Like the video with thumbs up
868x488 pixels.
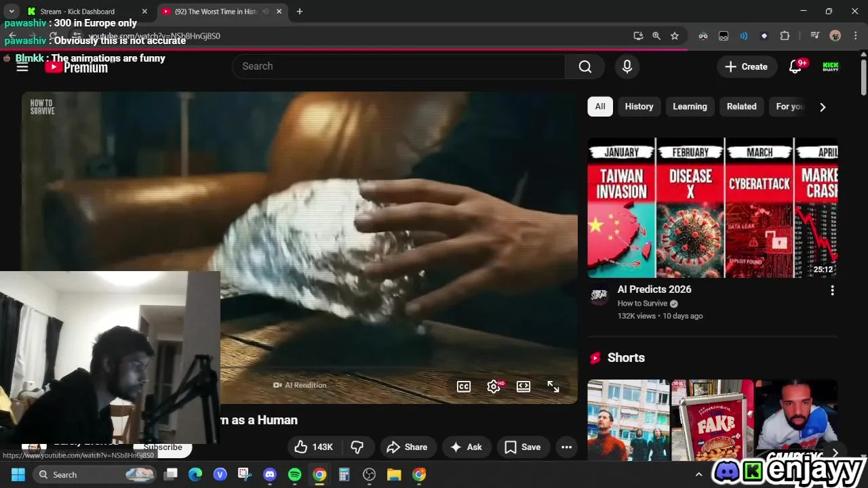tap(313, 447)
